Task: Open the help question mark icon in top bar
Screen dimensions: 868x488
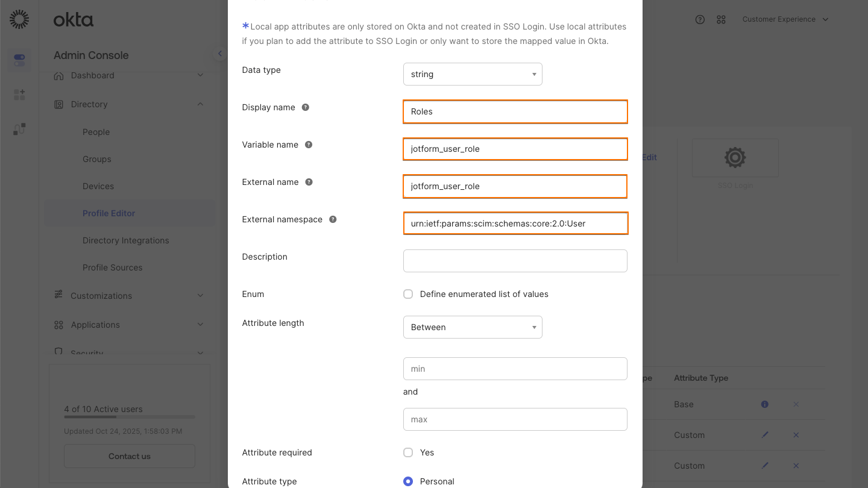Action: coord(700,19)
